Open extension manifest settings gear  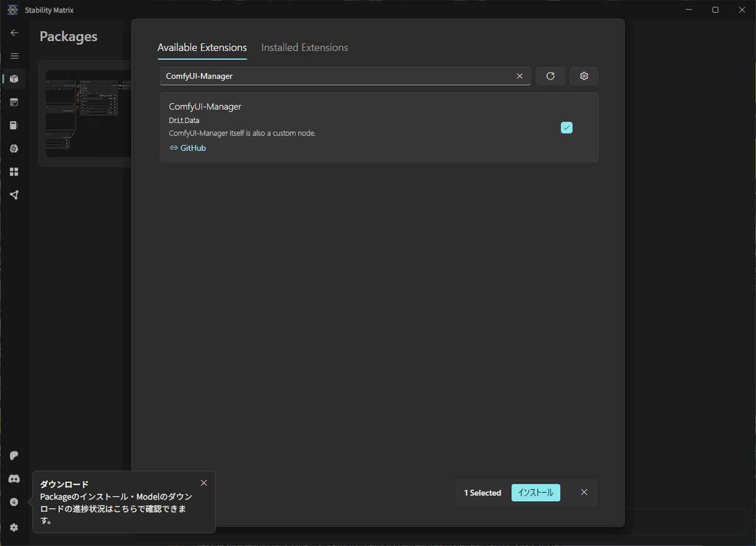coord(584,76)
